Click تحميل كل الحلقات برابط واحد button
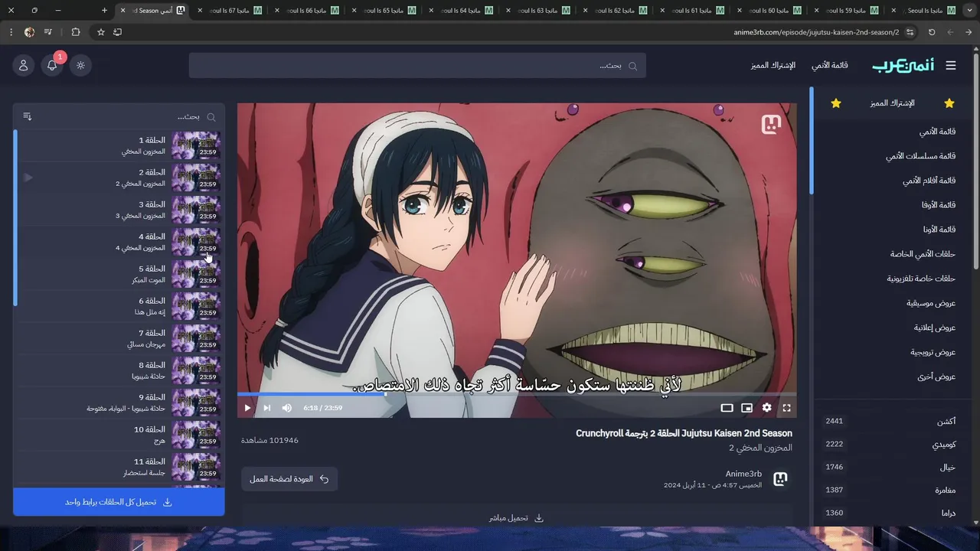Viewport: 980px width, 551px height. coord(119,502)
